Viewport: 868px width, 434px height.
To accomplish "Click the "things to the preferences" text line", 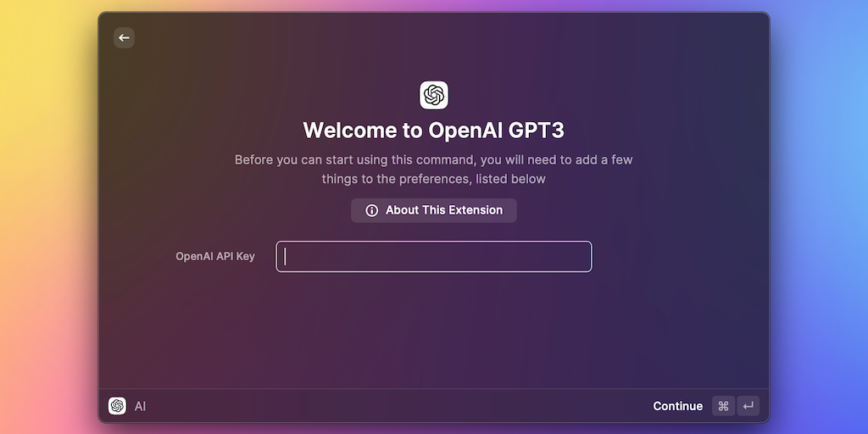I will coord(434,179).
